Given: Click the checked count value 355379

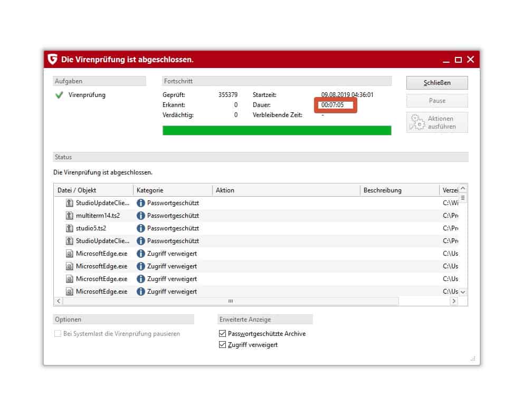Looking at the screenshot, I should coord(228,95).
